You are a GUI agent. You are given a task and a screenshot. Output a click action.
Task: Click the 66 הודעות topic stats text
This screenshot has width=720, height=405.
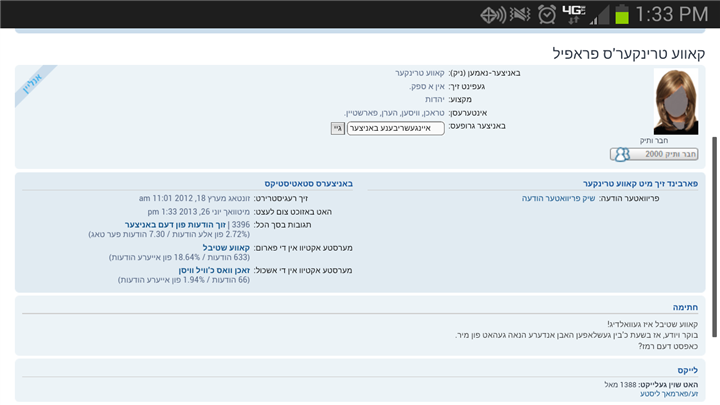tap(184, 280)
